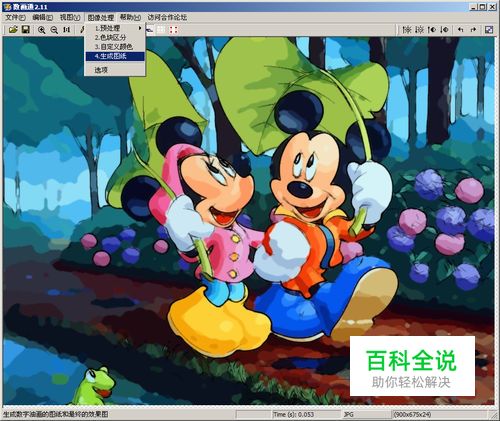
Task: Click the Time (s): 0.053 status field
Action: point(305,414)
